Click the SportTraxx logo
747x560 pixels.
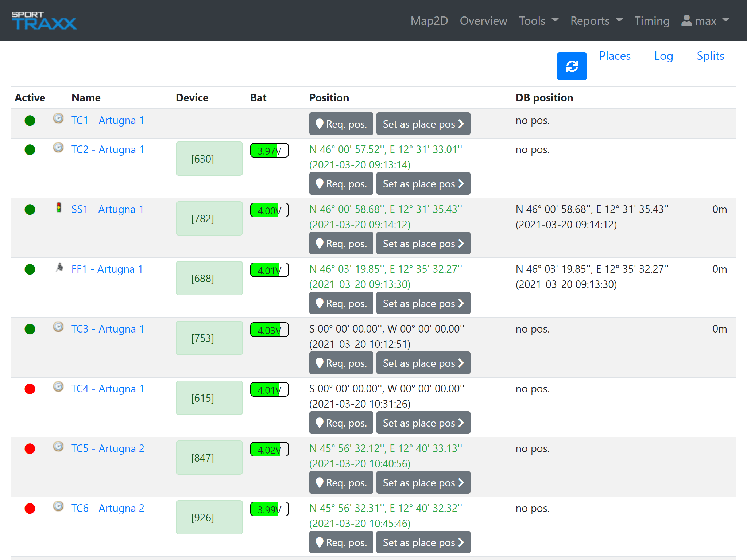pyautogui.click(x=44, y=20)
